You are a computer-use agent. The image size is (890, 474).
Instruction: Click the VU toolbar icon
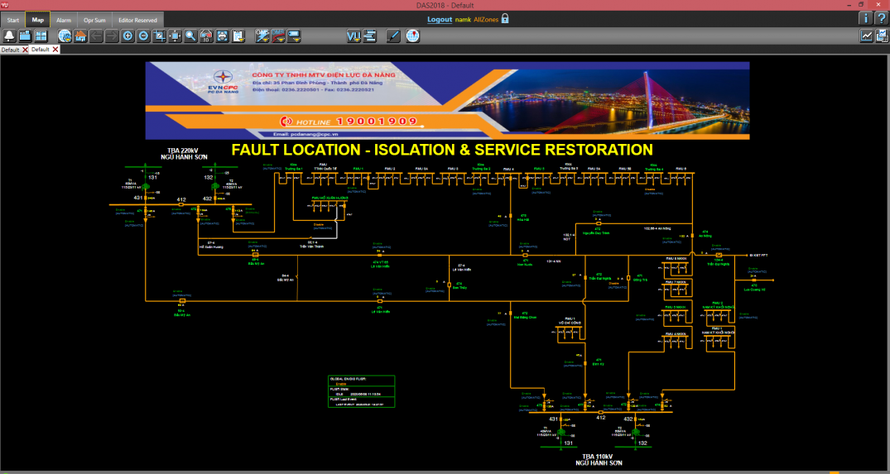point(353,36)
